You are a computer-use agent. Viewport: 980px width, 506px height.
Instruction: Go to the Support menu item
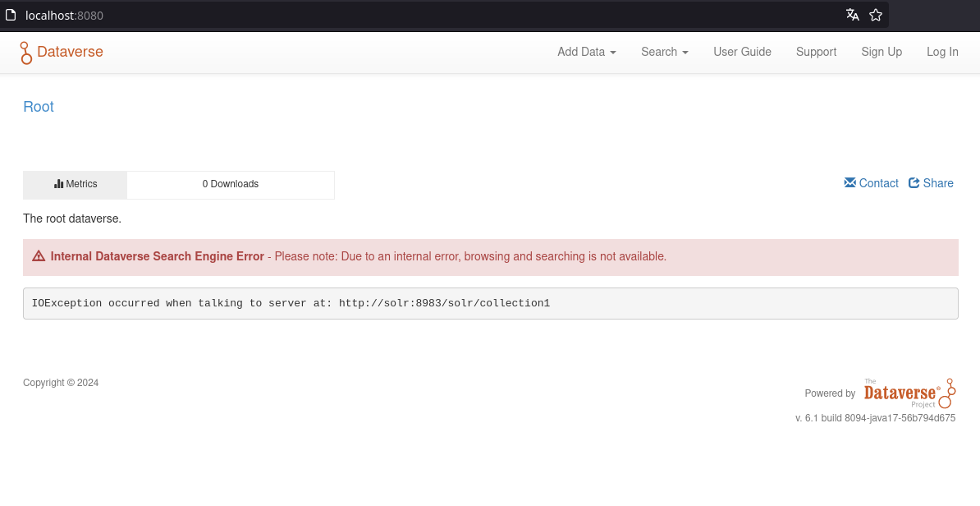point(816,52)
